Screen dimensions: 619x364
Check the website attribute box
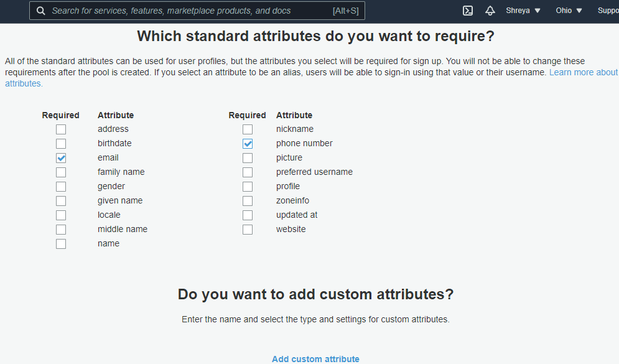(x=248, y=230)
